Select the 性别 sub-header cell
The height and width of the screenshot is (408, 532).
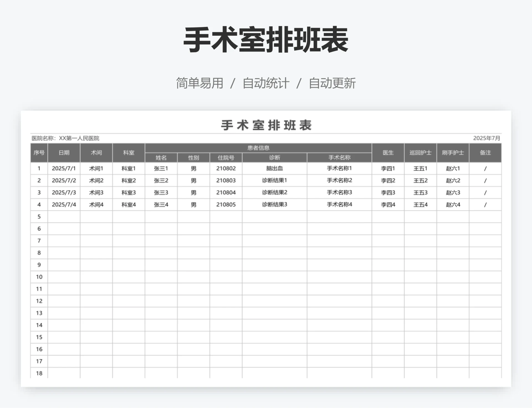[194, 158]
